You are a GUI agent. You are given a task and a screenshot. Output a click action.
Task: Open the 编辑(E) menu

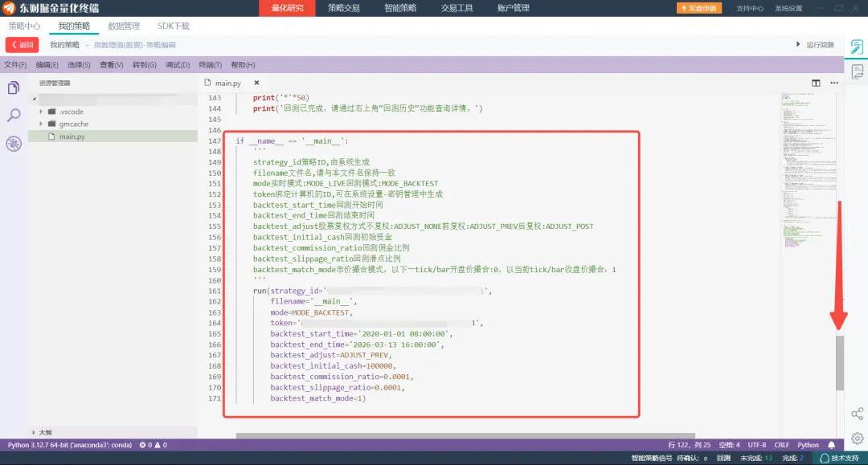[x=47, y=65]
